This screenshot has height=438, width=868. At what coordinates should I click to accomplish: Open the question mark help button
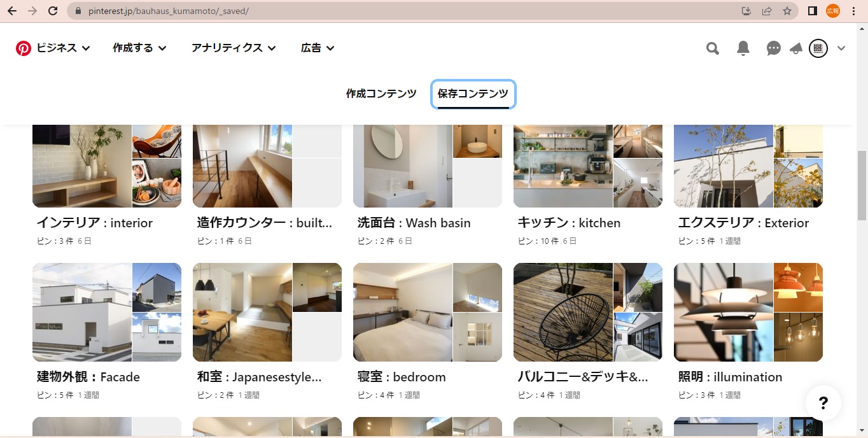823,402
